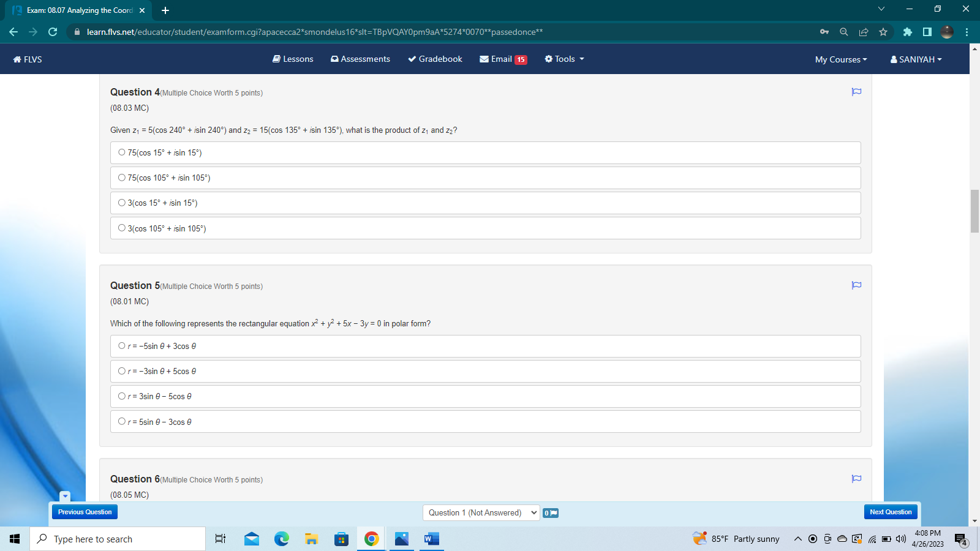This screenshot has width=980, height=551.
Task: Open Word from the taskbar
Action: [431, 539]
